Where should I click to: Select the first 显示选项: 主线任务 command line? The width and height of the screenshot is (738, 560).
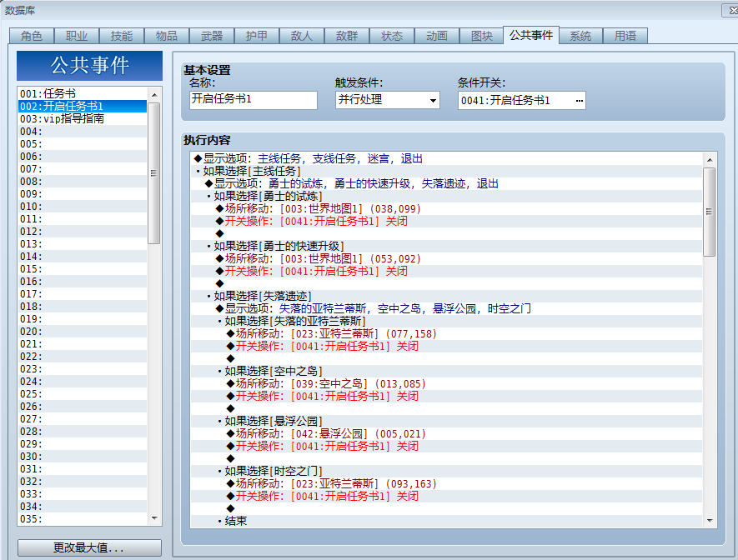(446, 159)
